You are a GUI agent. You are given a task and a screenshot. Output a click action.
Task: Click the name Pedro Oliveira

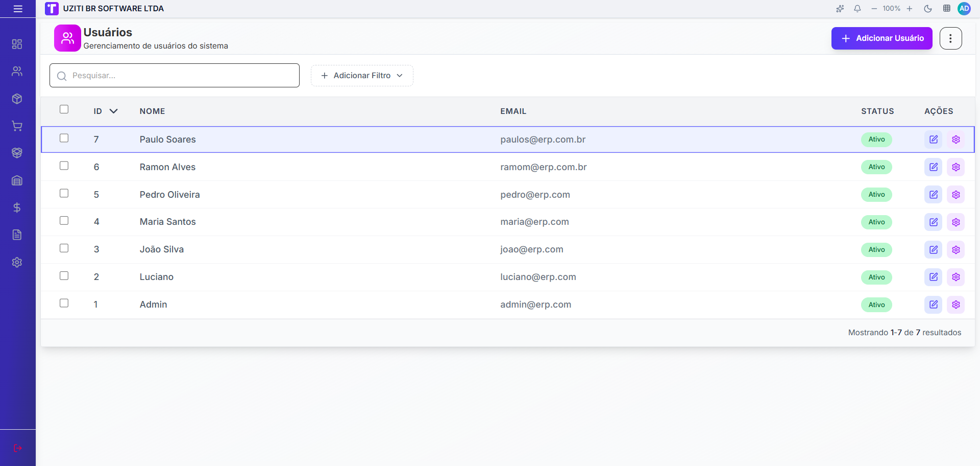click(x=169, y=195)
